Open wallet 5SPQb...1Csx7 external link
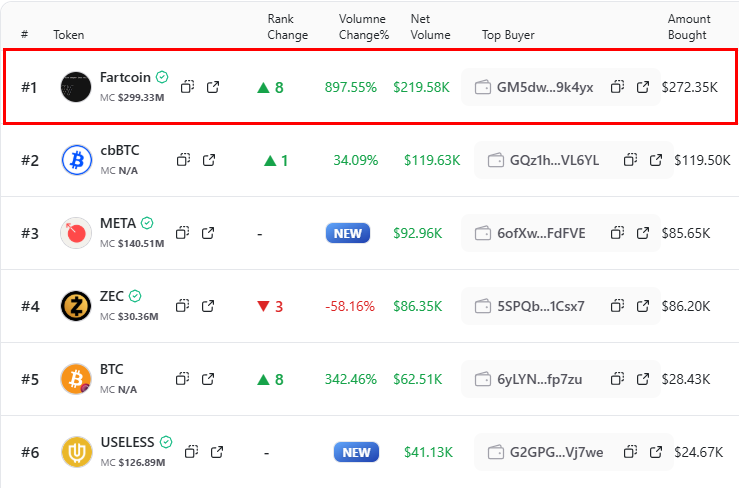This screenshot has height=488, width=739. coord(643,306)
